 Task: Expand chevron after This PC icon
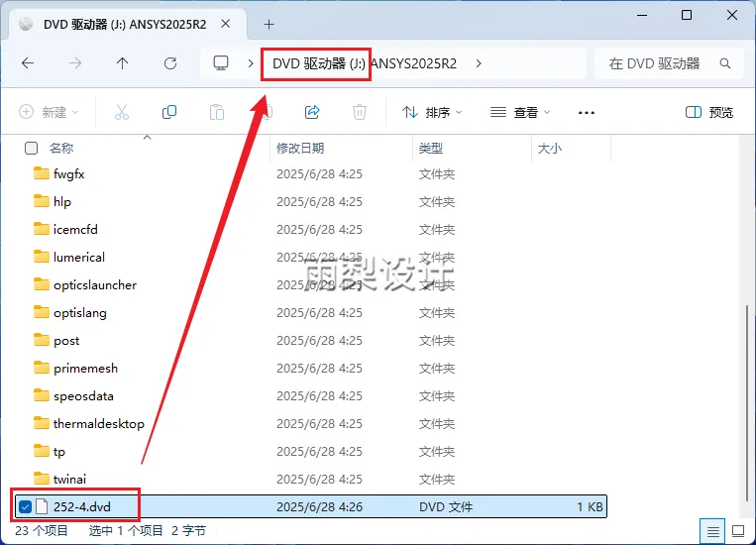click(251, 63)
